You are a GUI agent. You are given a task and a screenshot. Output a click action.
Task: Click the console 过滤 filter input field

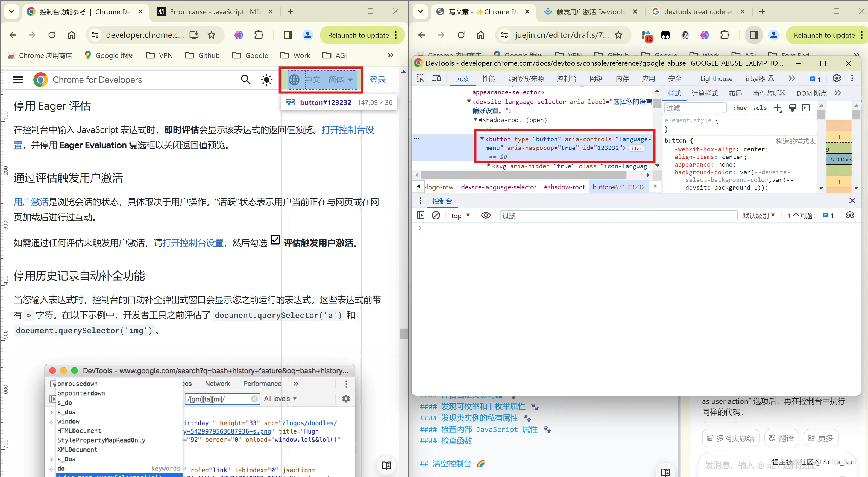[618, 216]
